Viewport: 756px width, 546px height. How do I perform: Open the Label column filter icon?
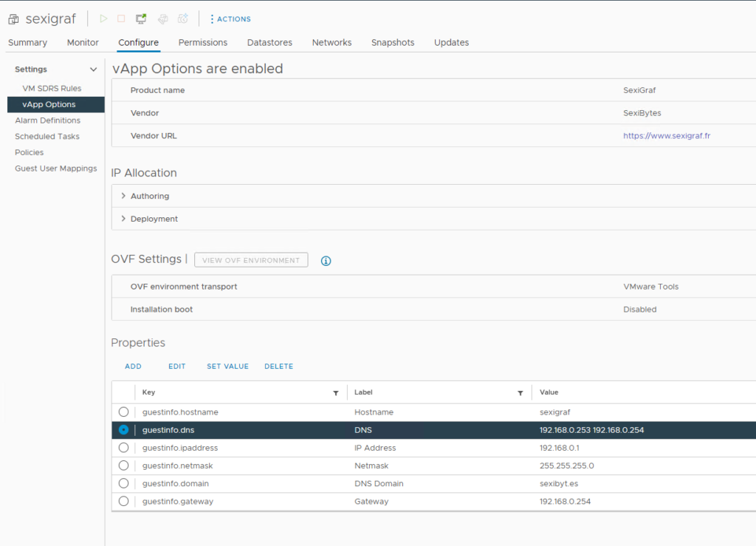[520, 393]
